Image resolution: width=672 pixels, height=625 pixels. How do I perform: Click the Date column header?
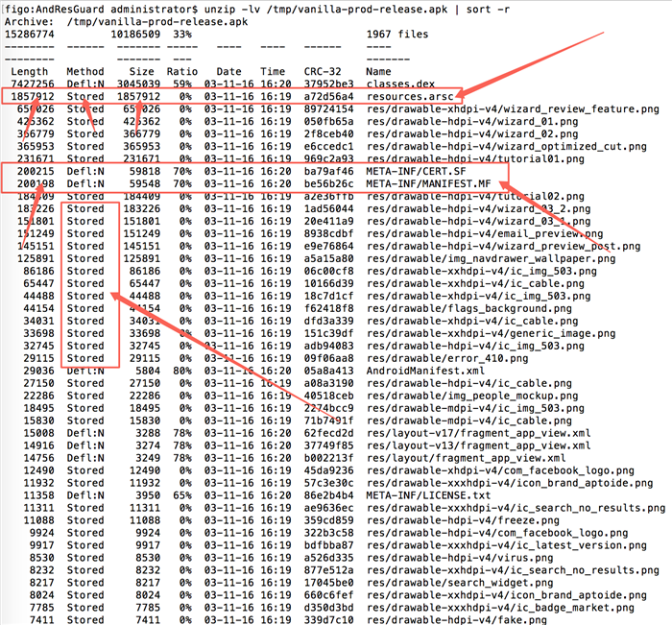coord(228,72)
